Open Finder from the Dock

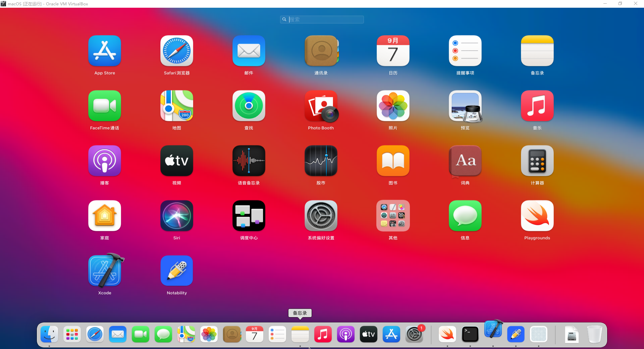(x=49, y=335)
